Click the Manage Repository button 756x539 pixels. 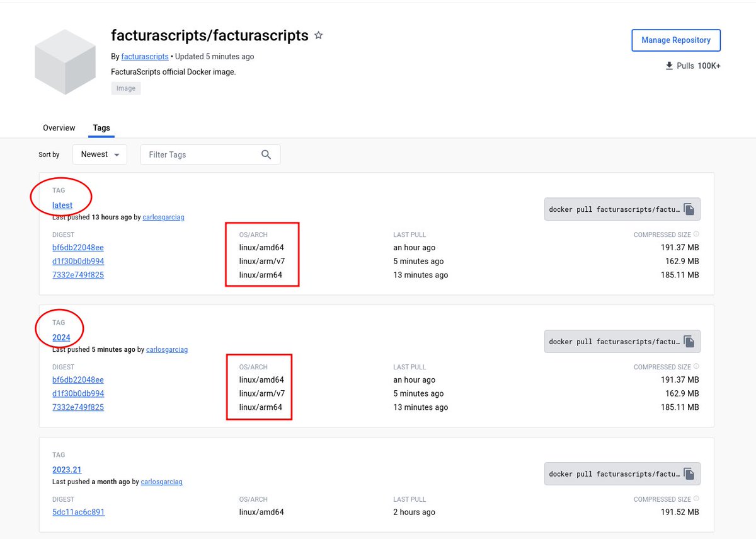click(x=676, y=40)
